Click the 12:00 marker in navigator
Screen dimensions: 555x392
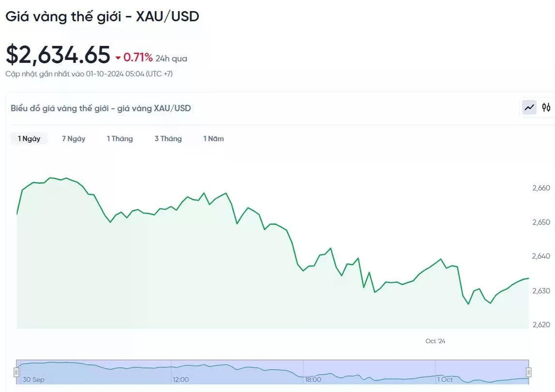[x=180, y=380]
